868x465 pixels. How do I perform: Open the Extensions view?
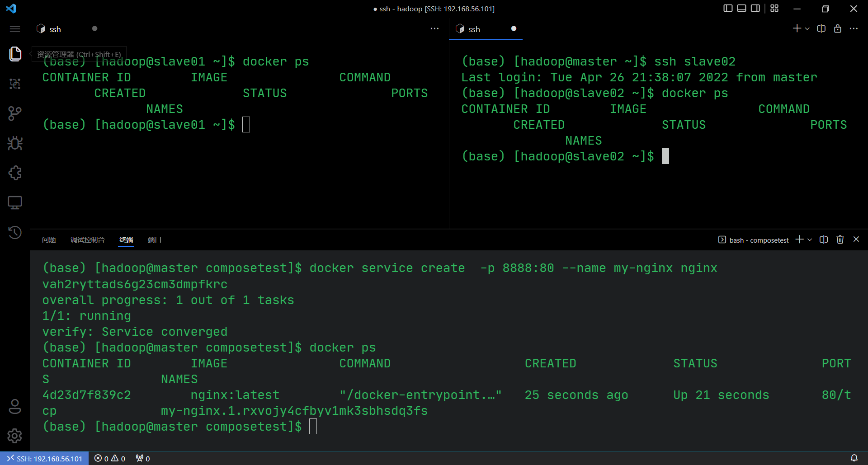(15, 173)
